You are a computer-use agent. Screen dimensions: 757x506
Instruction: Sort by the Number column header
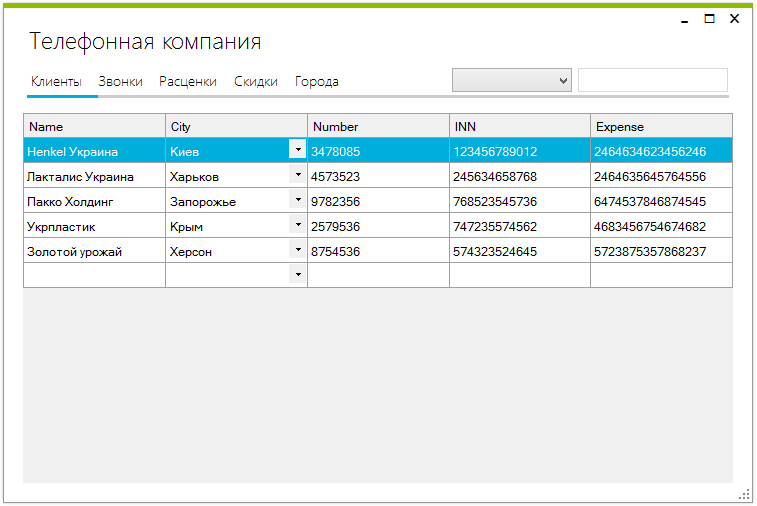click(x=378, y=126)
